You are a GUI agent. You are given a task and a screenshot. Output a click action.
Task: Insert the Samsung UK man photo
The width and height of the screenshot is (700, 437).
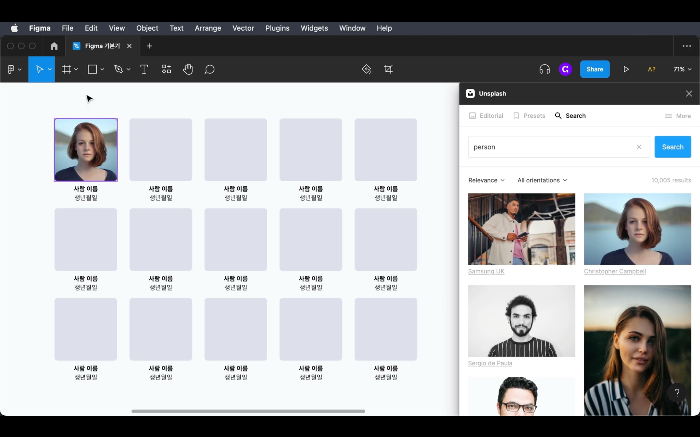(521, 229)
